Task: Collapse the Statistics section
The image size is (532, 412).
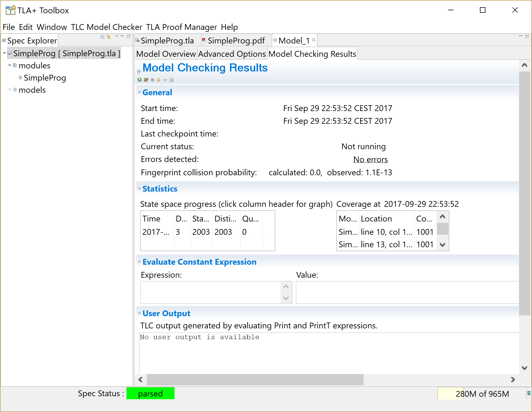Action: [x=139, y=188]
